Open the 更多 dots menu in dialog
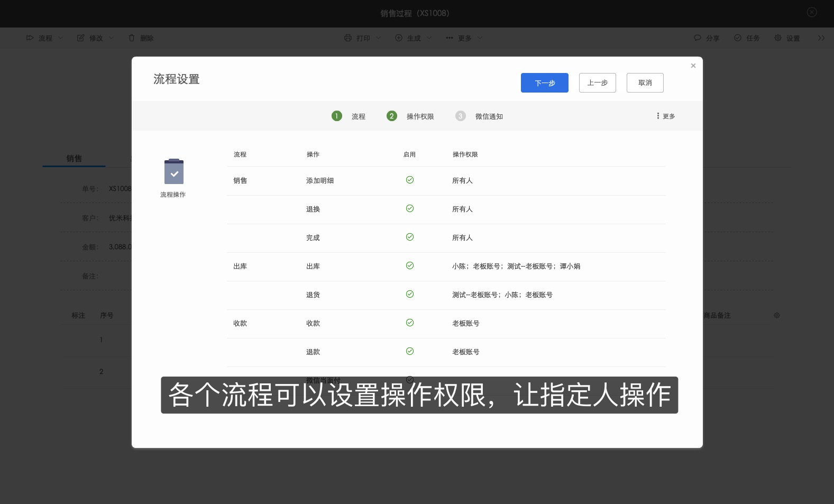Screen dimensions: 834x504 point(665,116)
